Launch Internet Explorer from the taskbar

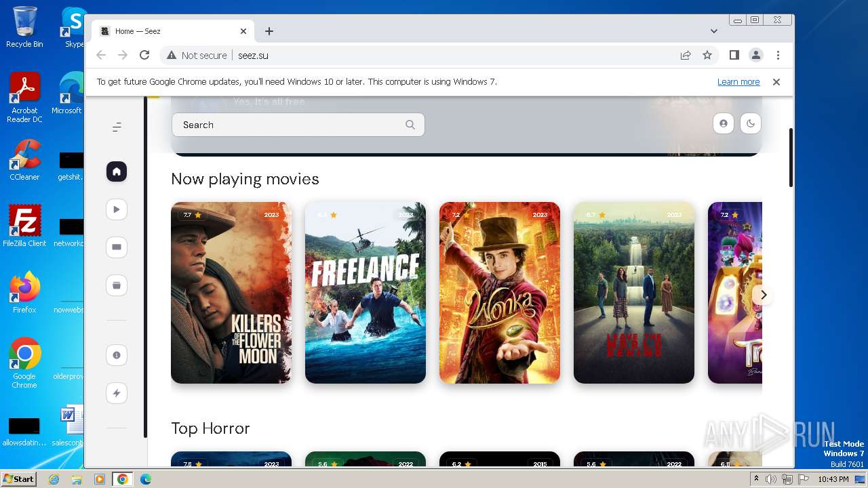[54, 479]
